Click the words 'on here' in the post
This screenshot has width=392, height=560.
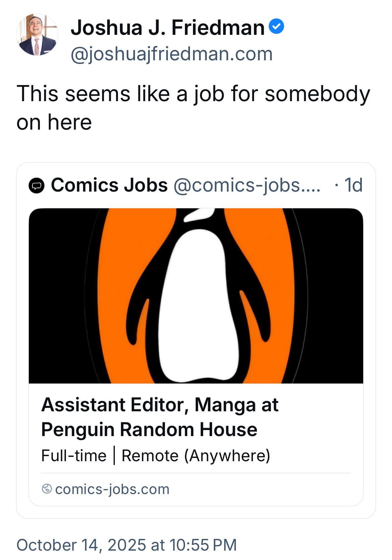click(54, 122)
